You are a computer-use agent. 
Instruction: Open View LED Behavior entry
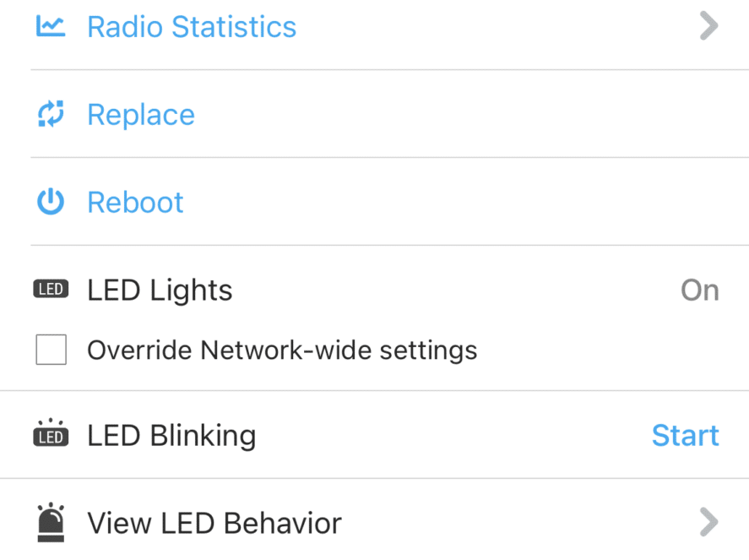375,520
